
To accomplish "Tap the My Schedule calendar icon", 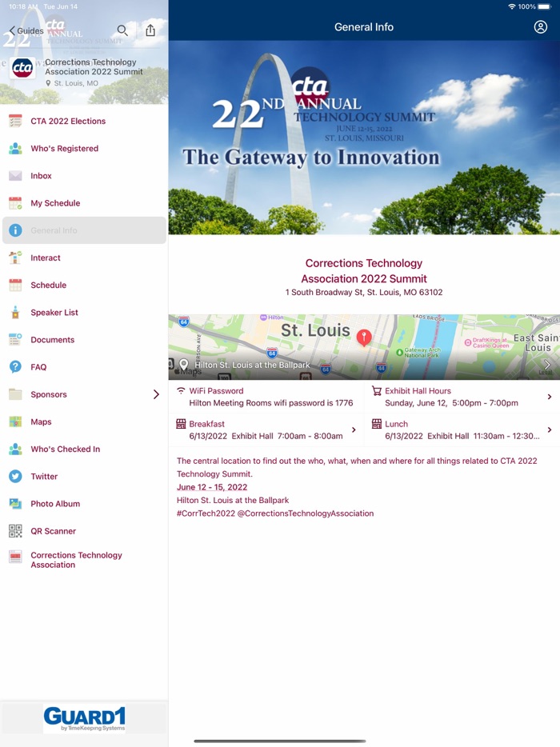I will (x=15, y=203).
